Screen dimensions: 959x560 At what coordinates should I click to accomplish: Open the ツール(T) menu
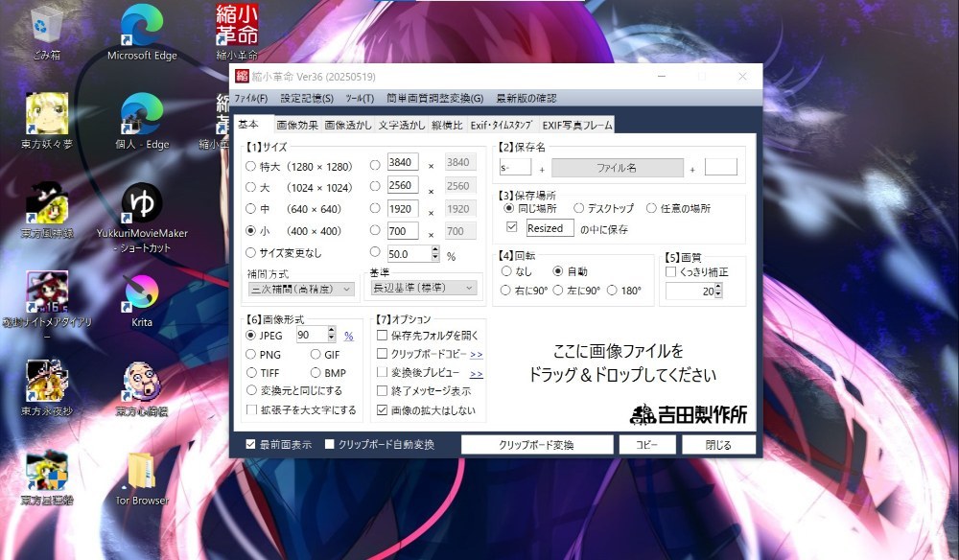[x=360, y=99]
